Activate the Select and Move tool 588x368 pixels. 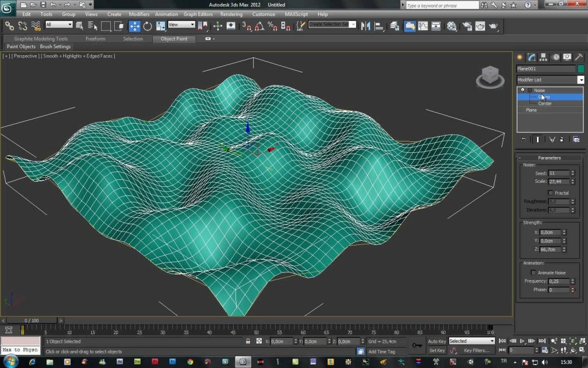(134, 26)
